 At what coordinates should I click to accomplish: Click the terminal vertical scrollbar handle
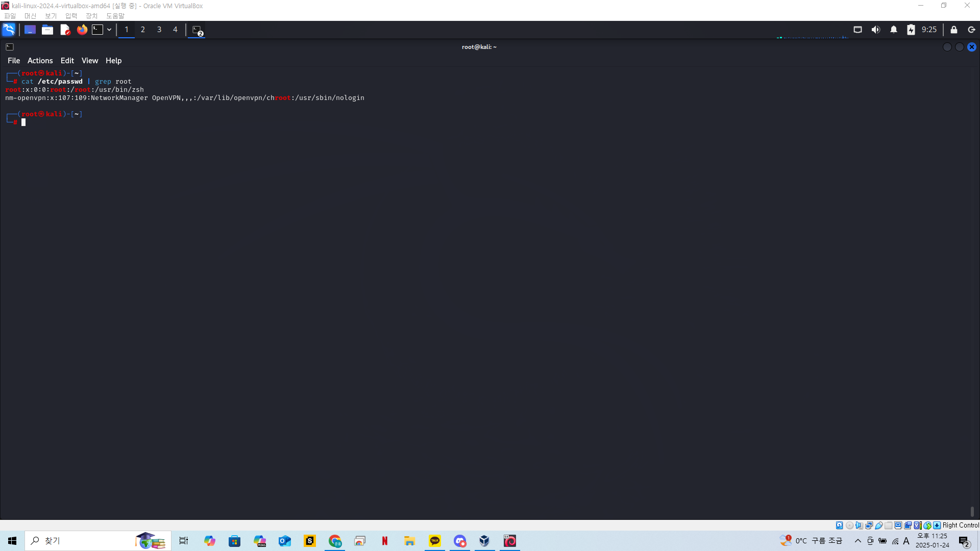tap(972, 511)
